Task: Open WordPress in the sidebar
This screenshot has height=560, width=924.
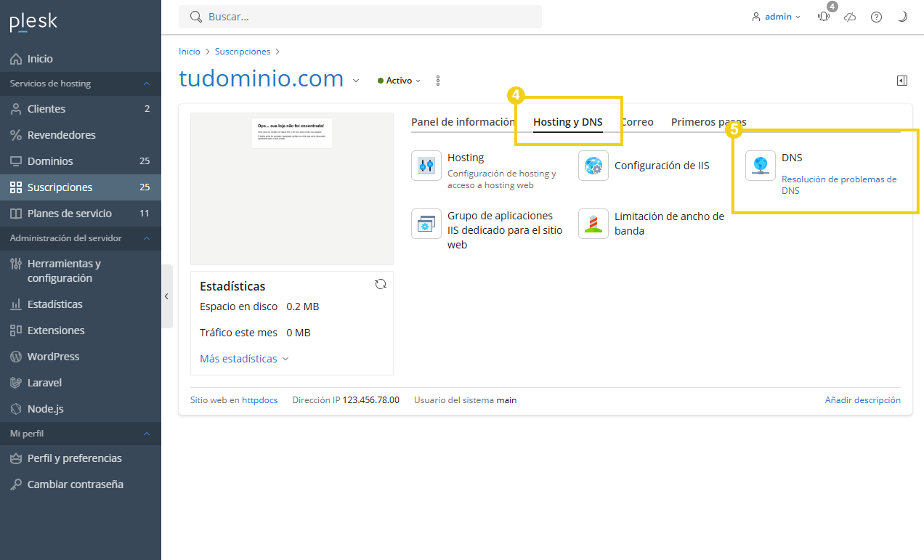Action: 80,357
